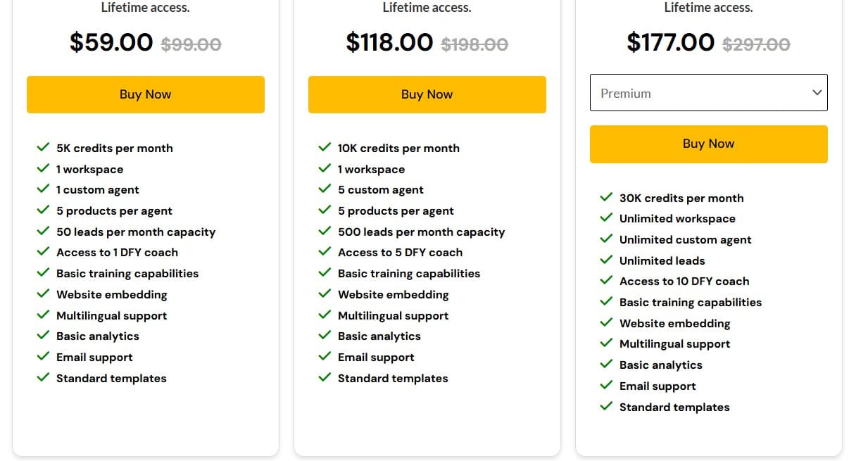
Task: Select the $59.00 price text
Action: click(111, 42)
